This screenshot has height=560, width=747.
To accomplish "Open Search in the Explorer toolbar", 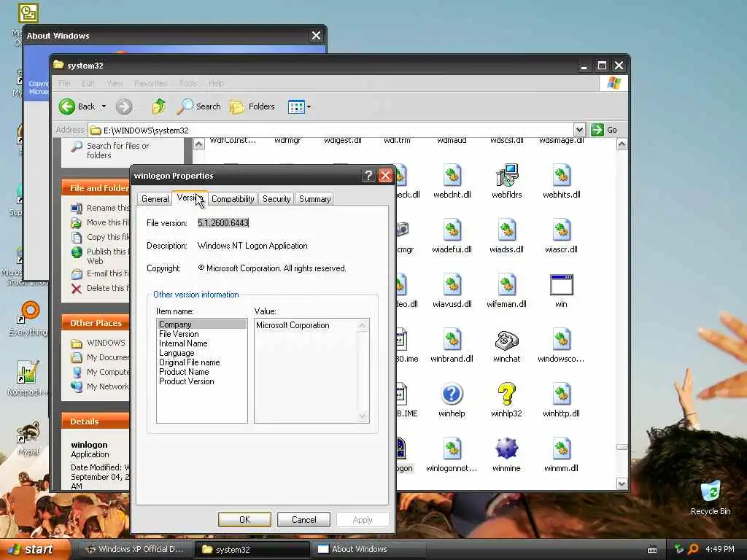I will coord(198,106).
